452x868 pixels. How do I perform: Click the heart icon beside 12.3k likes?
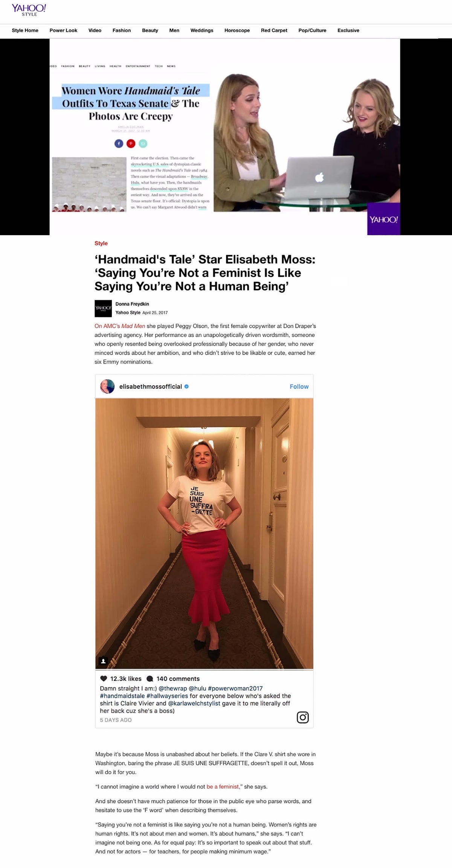[104, 679]
